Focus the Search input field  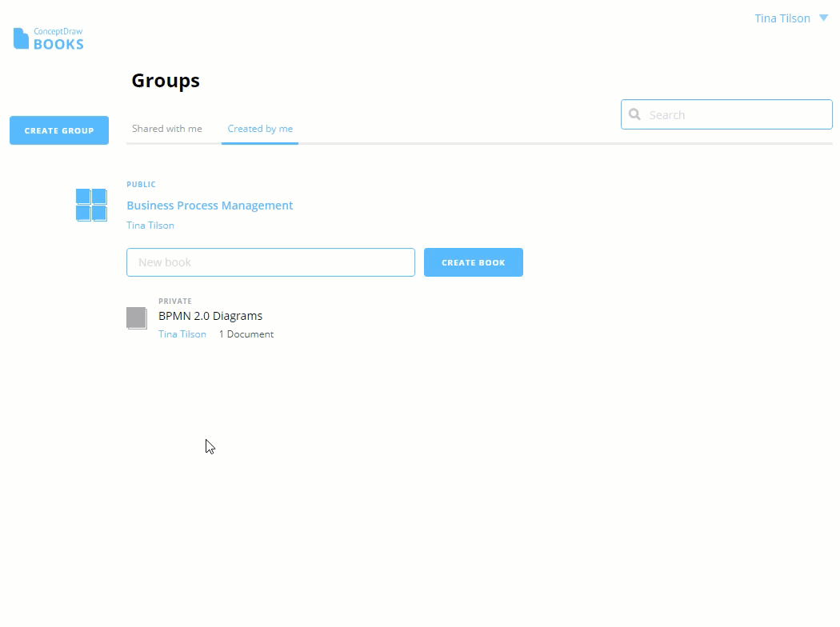[x=726, y=114]
